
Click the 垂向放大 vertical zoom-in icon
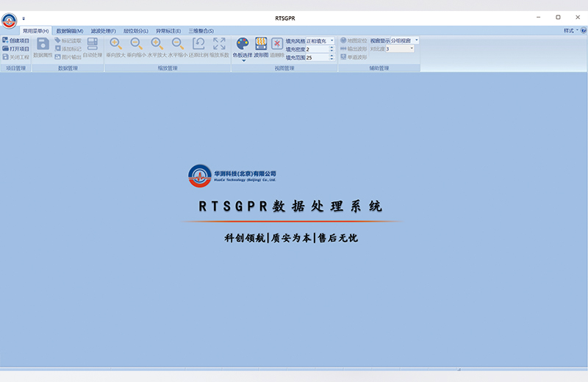click(x=115, y=44)
